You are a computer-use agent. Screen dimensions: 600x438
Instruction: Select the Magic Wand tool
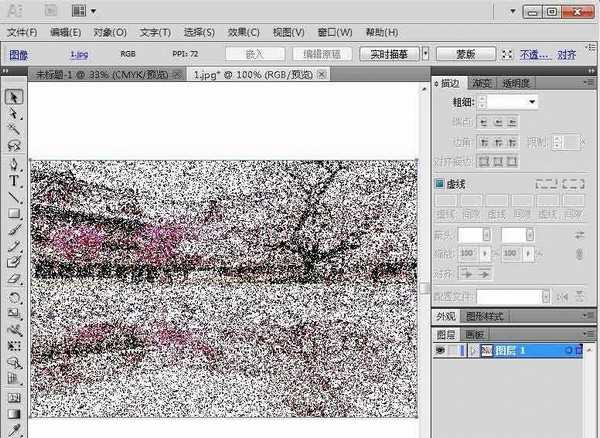click(15, 129)
